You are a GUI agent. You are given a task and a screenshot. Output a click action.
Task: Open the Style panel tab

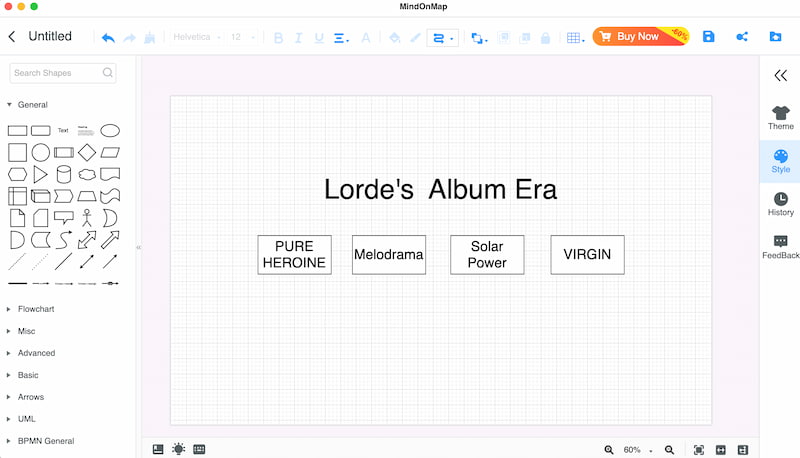[781, 162]
